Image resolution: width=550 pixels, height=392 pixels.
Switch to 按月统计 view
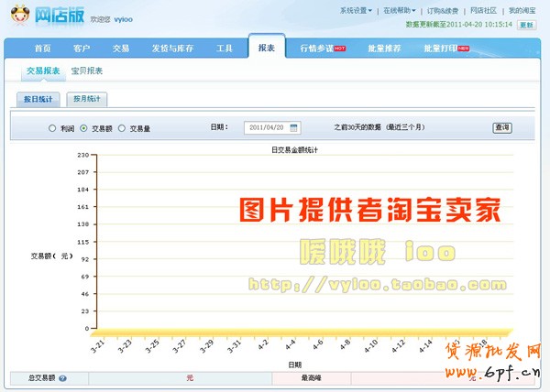87,98
